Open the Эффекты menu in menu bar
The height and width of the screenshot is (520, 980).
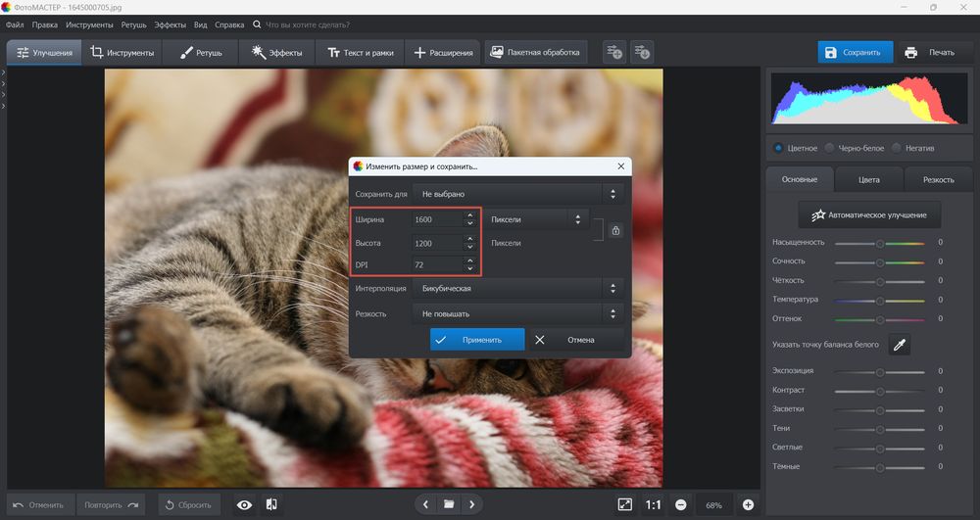click(x=170, y=23)
